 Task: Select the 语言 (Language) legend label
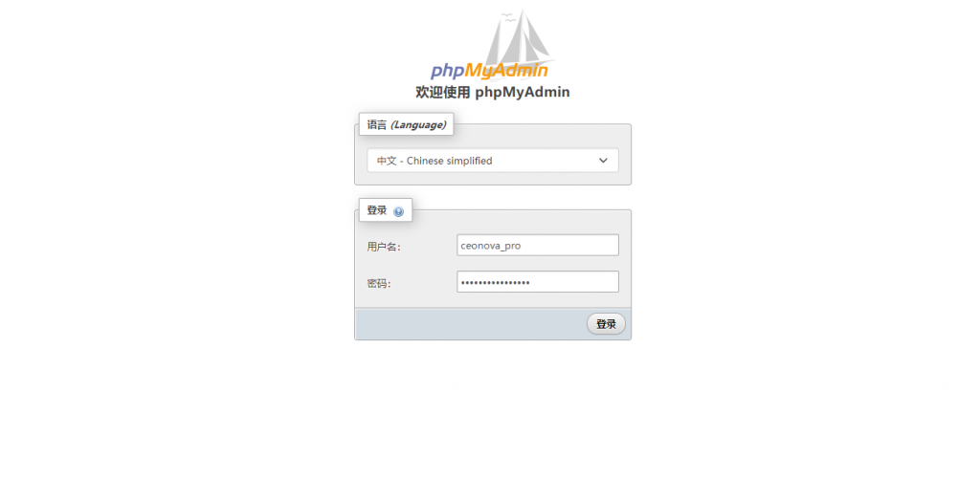click(406, 124)
